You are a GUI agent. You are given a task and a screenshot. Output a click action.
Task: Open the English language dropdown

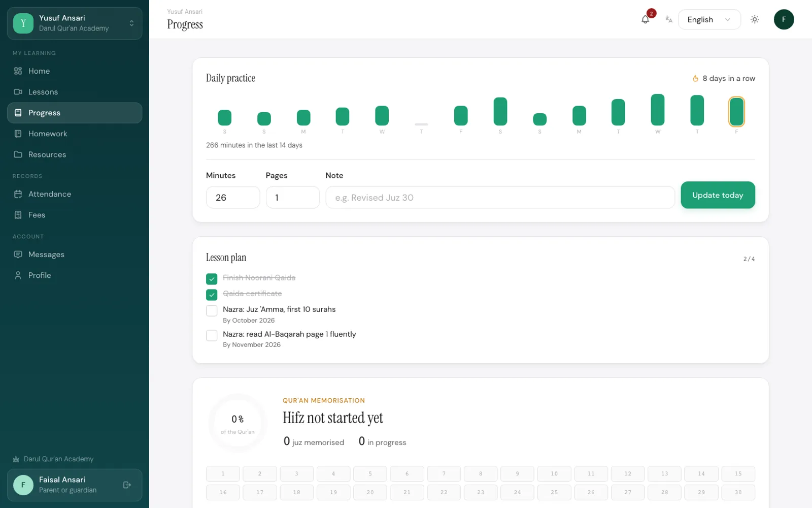709,19
